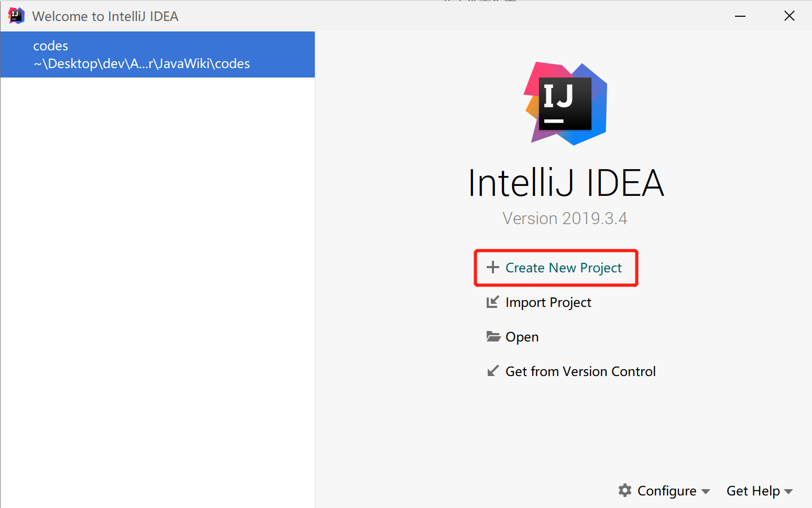Open the Configure menu label

[x=666, y=491]
